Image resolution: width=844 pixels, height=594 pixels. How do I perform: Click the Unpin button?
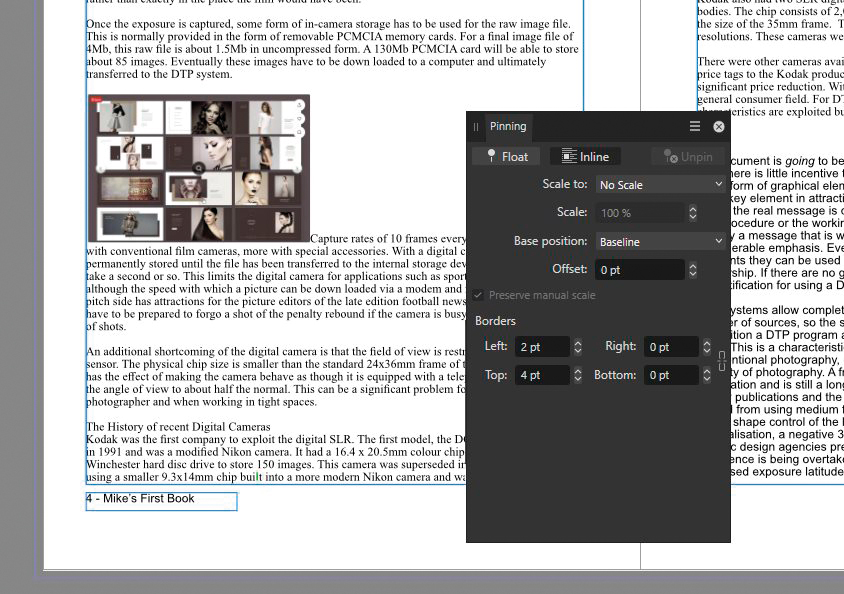[688, 157]
